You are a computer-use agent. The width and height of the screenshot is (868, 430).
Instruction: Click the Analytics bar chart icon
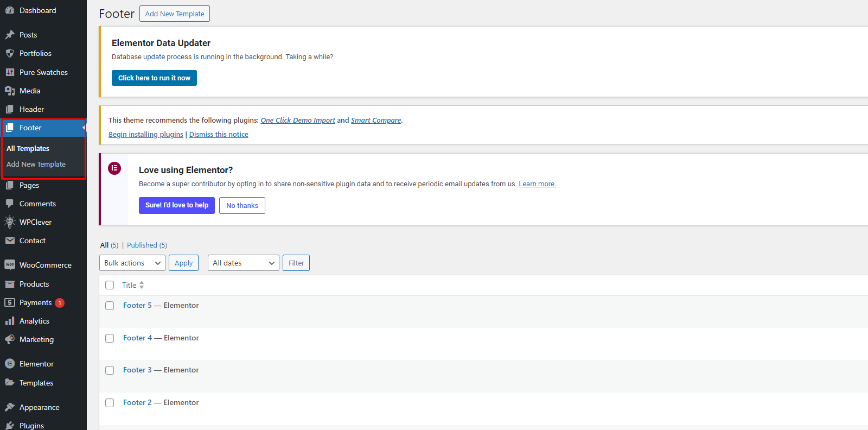tap(10, 321)
